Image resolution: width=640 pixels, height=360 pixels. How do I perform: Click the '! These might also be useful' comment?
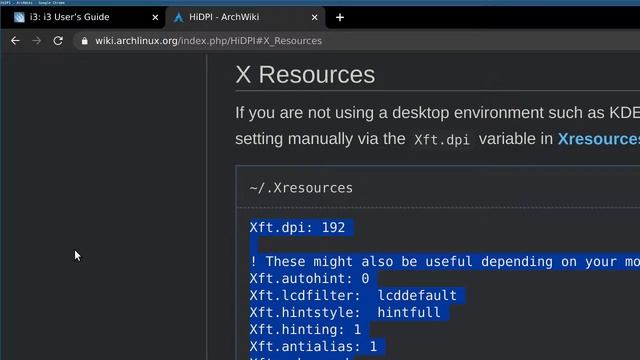click(x=444, y=262)
